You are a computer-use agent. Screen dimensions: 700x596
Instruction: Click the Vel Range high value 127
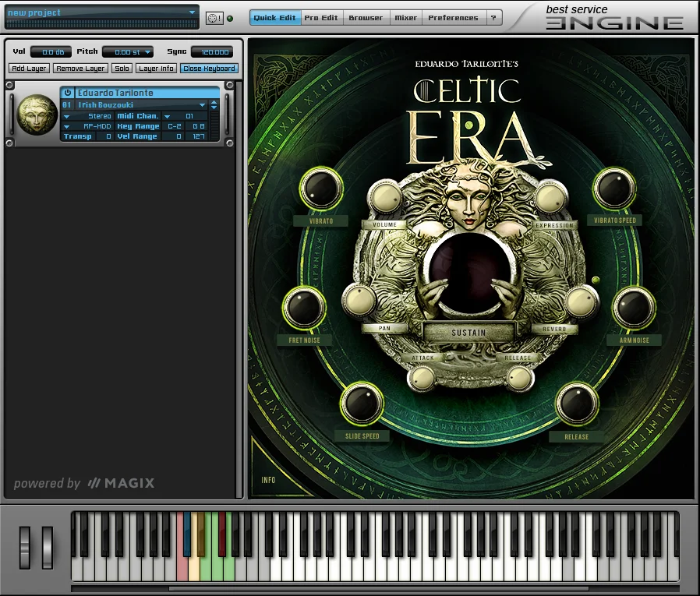198,136
